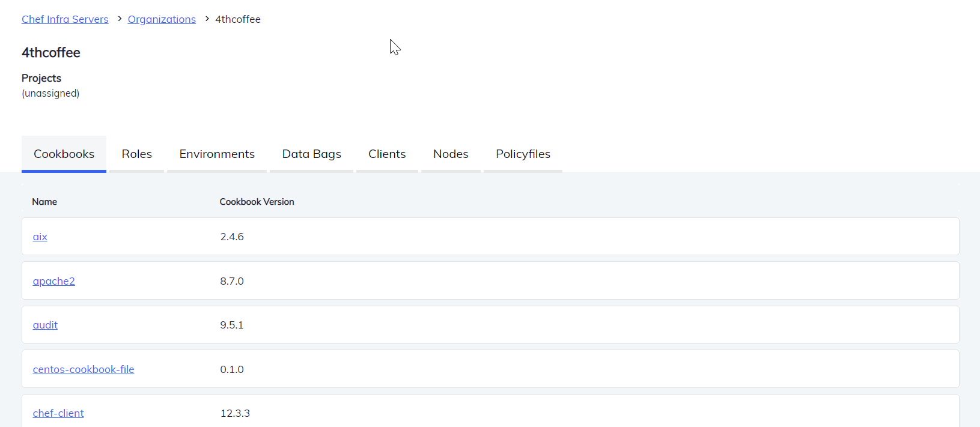Click the Name column header
The width and height of the screenshot is (980, 427).
(x=44, y=202)
